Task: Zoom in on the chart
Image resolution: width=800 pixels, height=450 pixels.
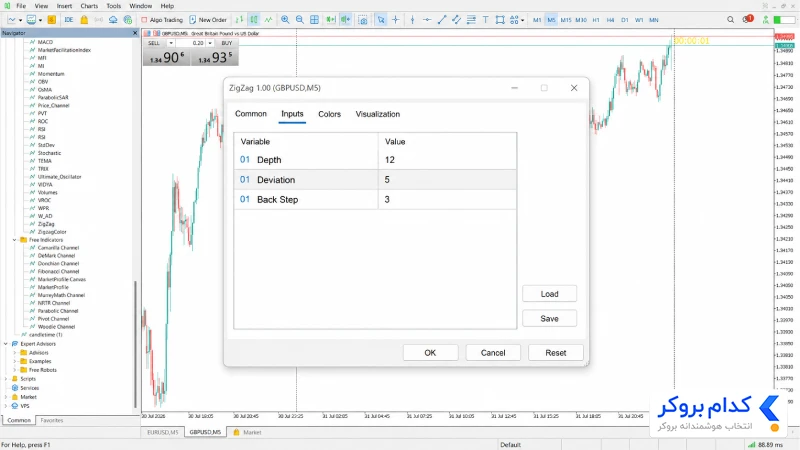Action: [285, 20]
